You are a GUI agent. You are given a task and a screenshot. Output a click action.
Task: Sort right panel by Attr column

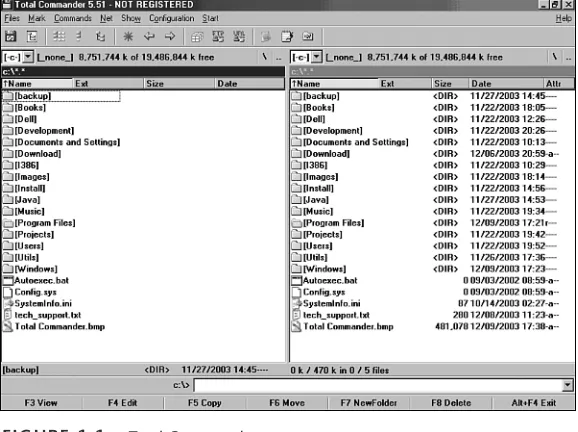(x=559, y=84)
